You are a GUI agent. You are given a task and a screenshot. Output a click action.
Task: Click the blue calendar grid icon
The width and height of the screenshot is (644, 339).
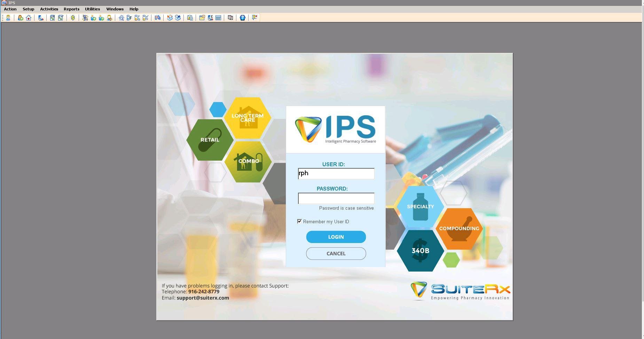coord(218,18)
